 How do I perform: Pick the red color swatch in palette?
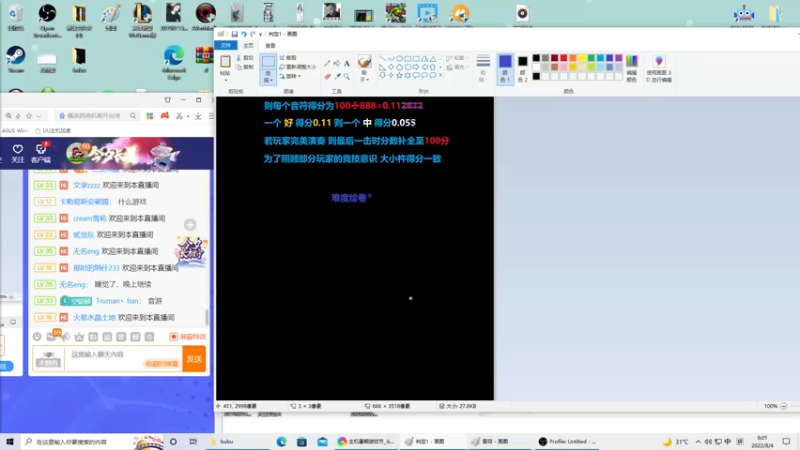563,58
